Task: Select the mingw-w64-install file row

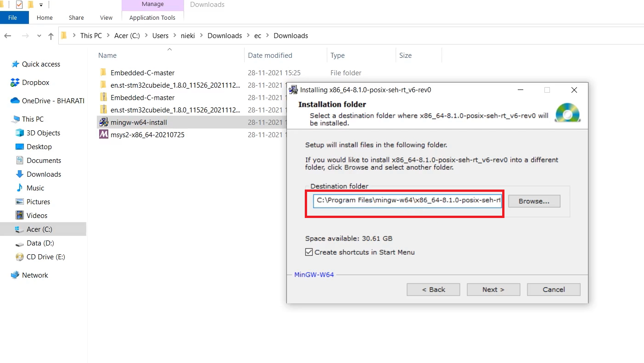Action: [192, 123]
